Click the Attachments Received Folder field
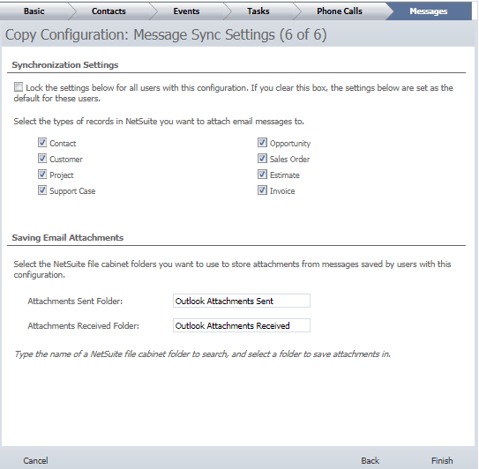The height and width of the screenshot is (469, 479). coord(242,325)
